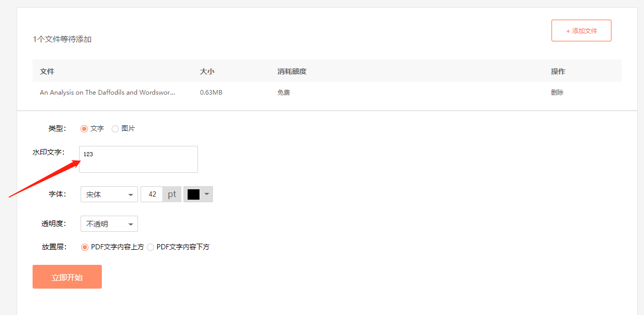Viewport: 644px width, 315px height.
Task: Click the 添加文件 button
Action: [581, 31]
